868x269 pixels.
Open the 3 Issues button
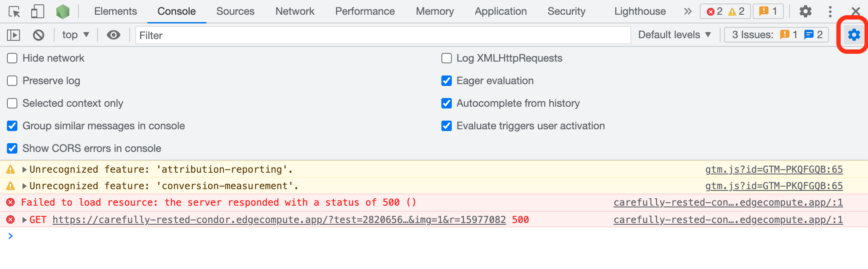776,35
